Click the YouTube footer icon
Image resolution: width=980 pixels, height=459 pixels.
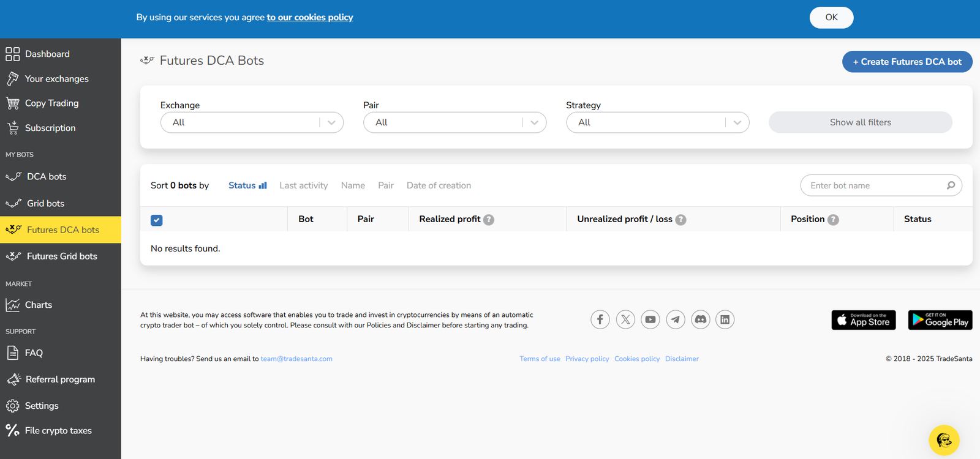[x=650, y=319]
